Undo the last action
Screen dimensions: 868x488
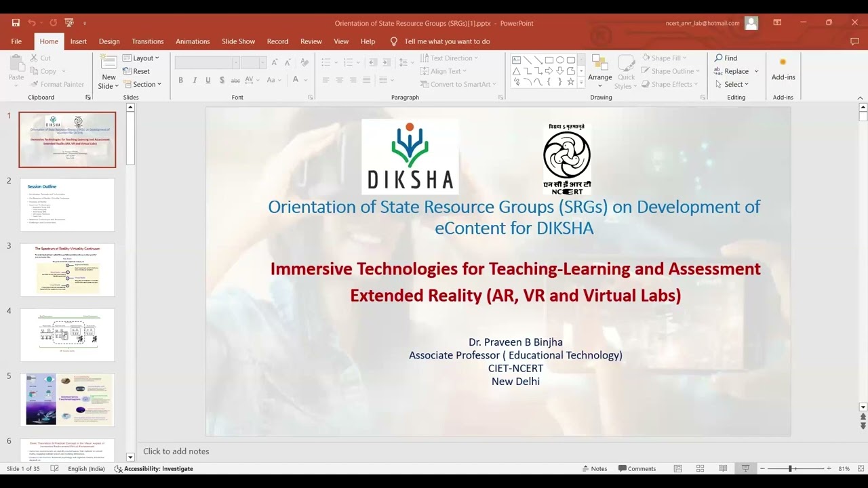[31, 23]
